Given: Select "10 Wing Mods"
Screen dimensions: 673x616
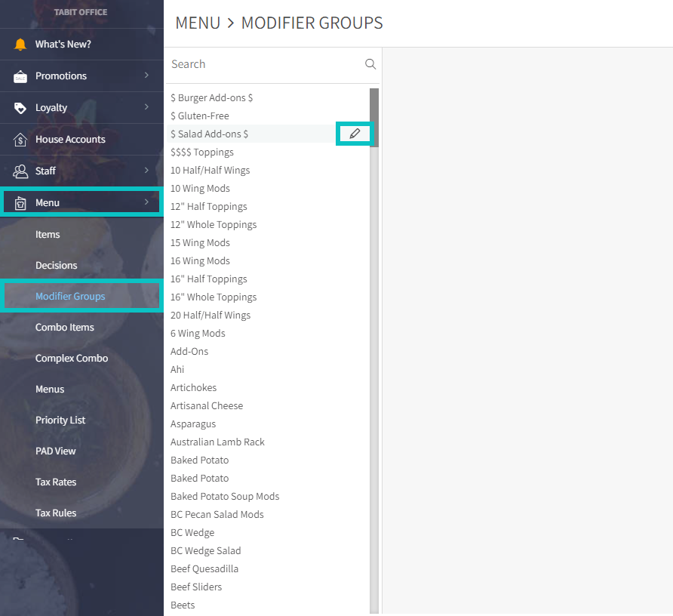Looking at the screenshot, I should click(x=200, y=189).
